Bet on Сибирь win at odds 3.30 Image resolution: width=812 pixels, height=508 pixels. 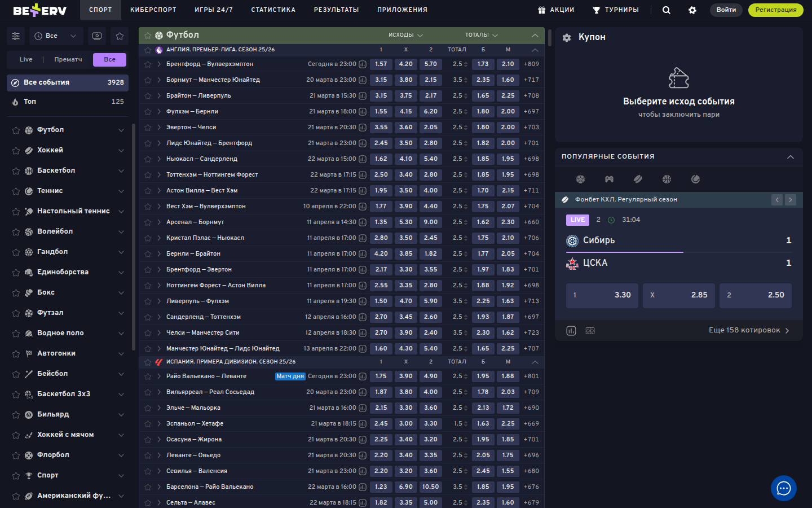coord(602,295)
